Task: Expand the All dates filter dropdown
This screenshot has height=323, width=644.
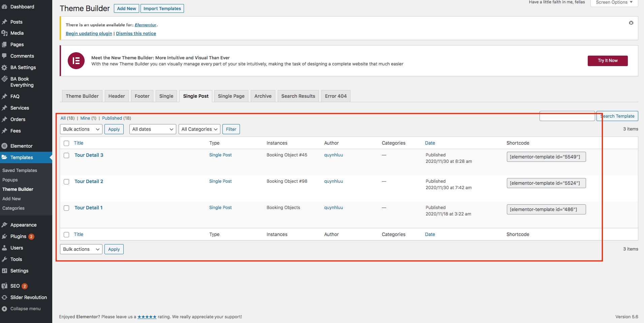Action: tap(152, 129)
